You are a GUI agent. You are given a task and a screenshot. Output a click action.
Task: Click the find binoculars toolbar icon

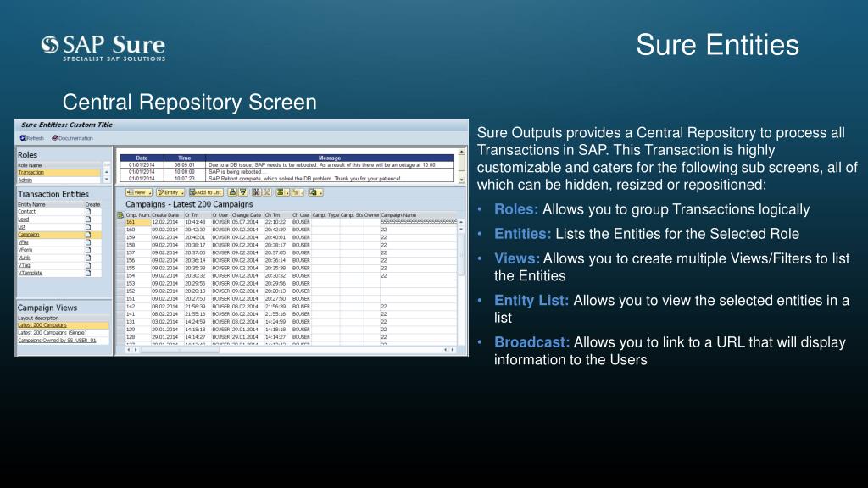coord(256,192)
